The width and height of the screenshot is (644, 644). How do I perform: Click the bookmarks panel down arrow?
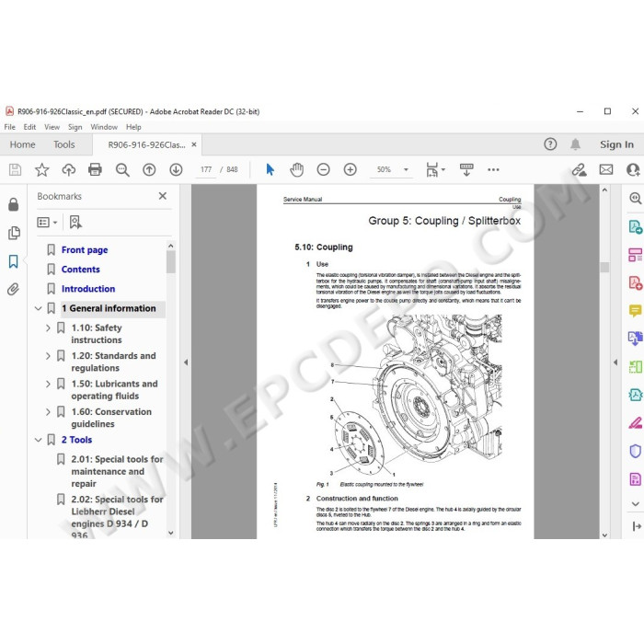[x=171, y=533]
